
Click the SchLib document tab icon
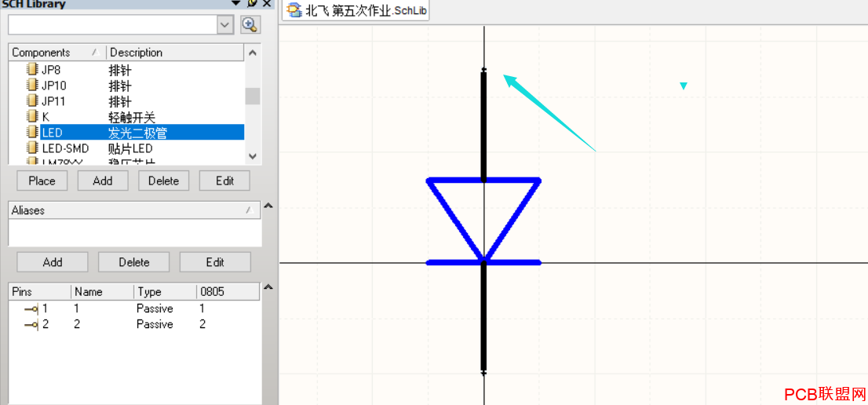[294, 10]
